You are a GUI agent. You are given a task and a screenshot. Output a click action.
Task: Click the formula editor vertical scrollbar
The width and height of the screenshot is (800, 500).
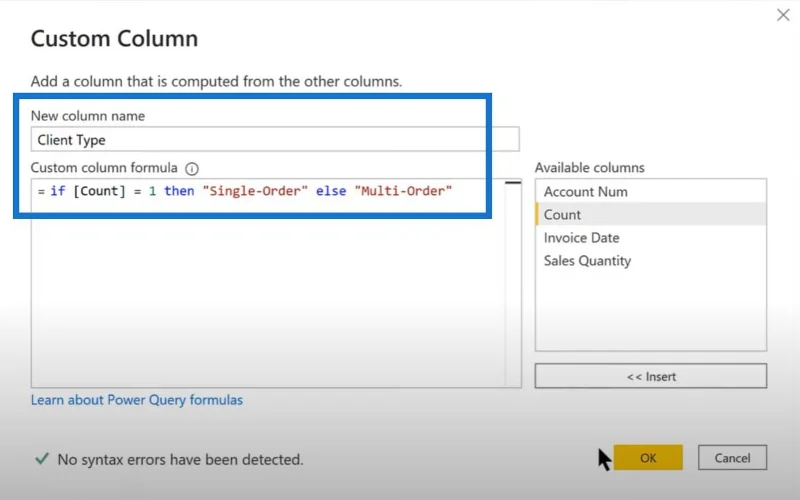coord(513,283)
